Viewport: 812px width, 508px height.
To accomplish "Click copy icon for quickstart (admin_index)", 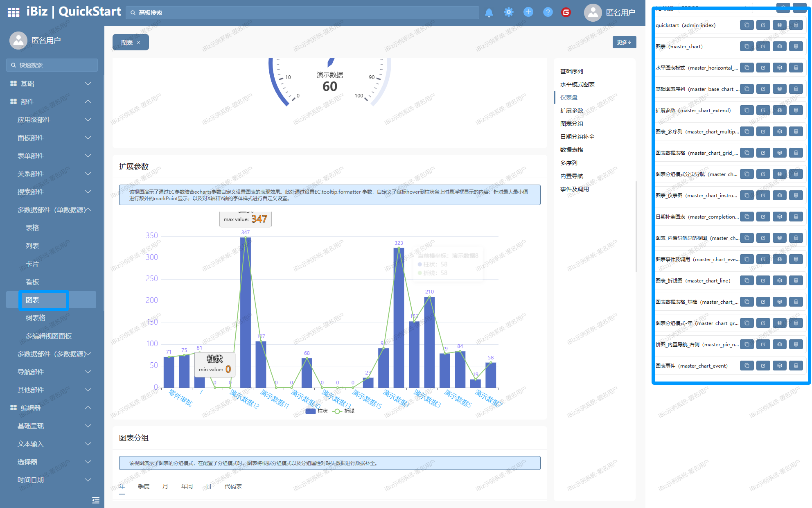I will 747,25.
